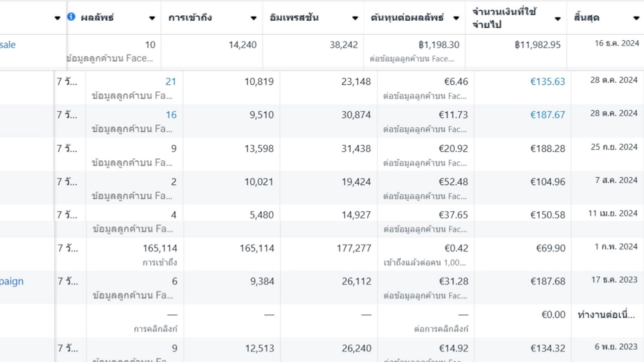Open the อิมเพรสชัน column dropdown arrow
Viewport: 644px width, 362px height.
355,18
